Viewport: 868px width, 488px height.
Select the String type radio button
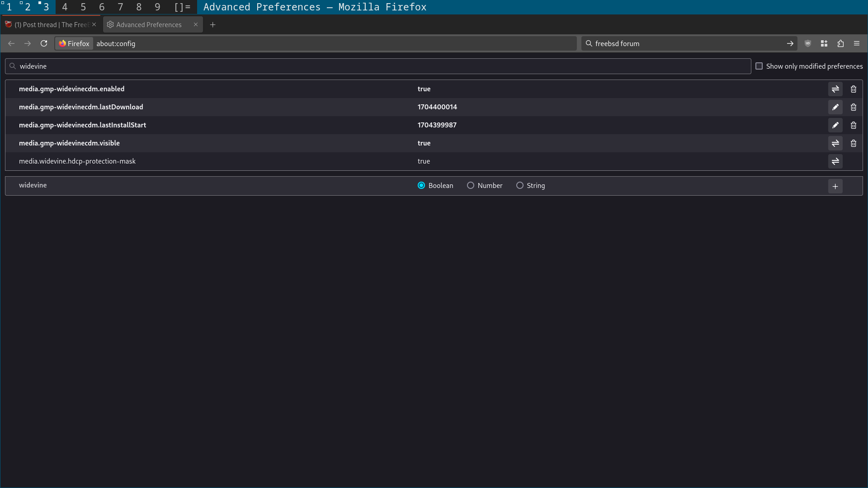coord(520,185)
